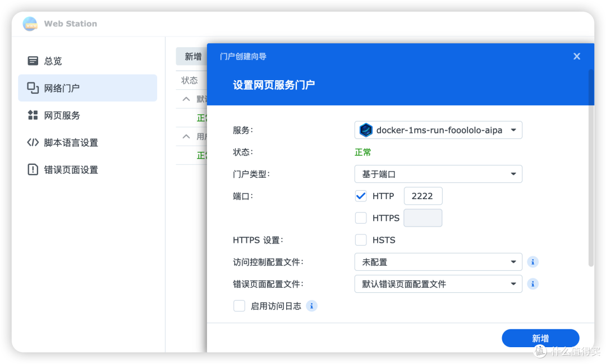This screenshot has width=606, height=364.
Task: Click the Web Station app logo icon
Action: [30, 24]
